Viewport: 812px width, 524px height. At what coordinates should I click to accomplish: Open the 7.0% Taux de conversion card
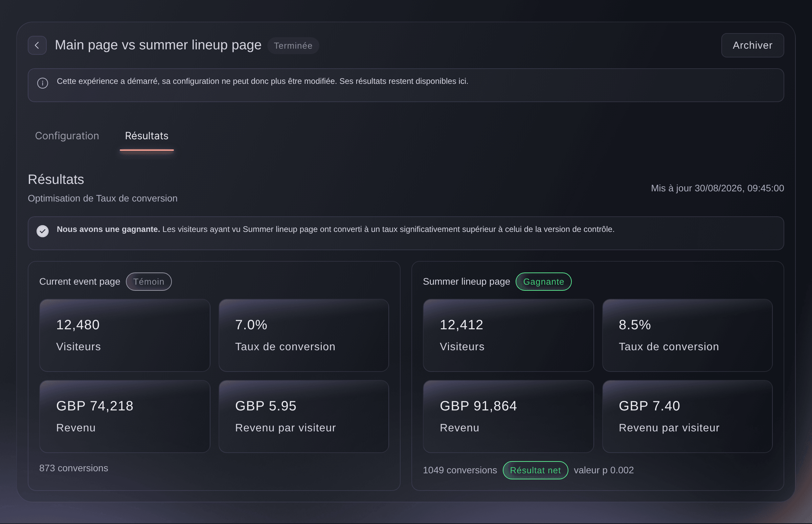coord(304,335)
